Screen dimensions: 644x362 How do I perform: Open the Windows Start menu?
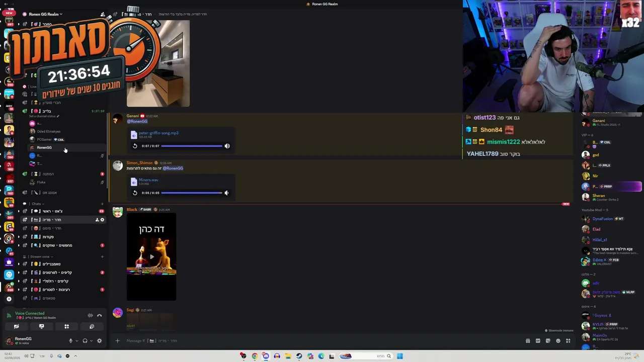[399, 356]
